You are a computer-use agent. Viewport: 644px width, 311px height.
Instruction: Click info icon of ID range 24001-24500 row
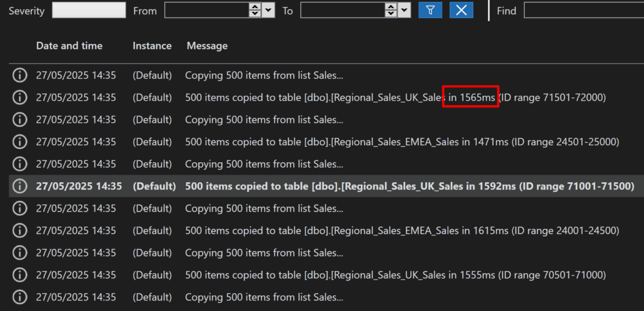click(19, 230)
